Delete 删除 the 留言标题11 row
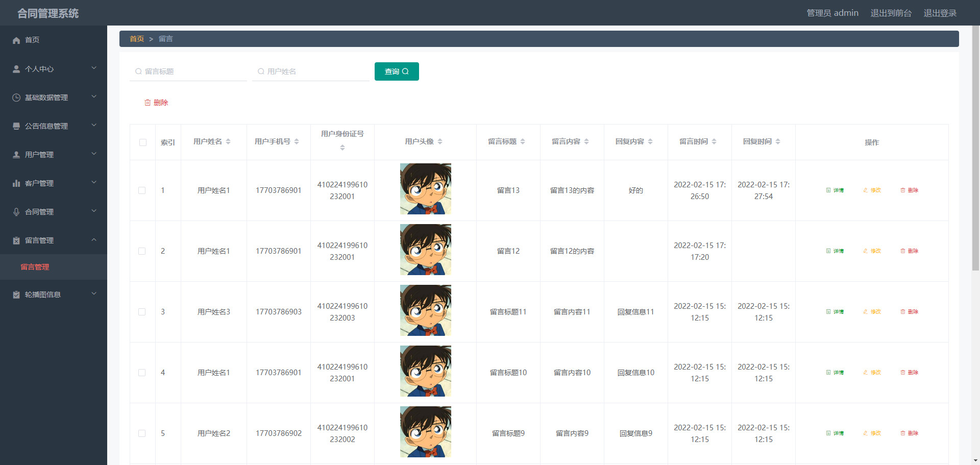 tap(910, 312)
